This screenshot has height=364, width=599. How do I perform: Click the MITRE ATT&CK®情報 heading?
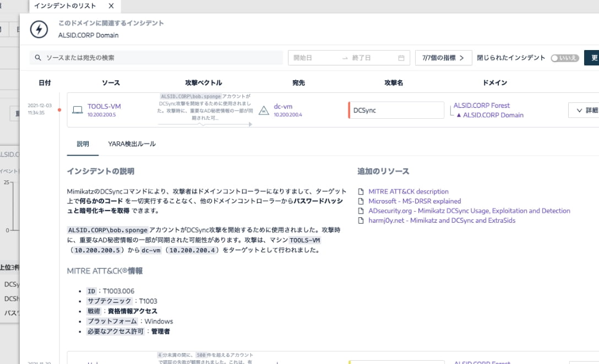pos(105,271)
